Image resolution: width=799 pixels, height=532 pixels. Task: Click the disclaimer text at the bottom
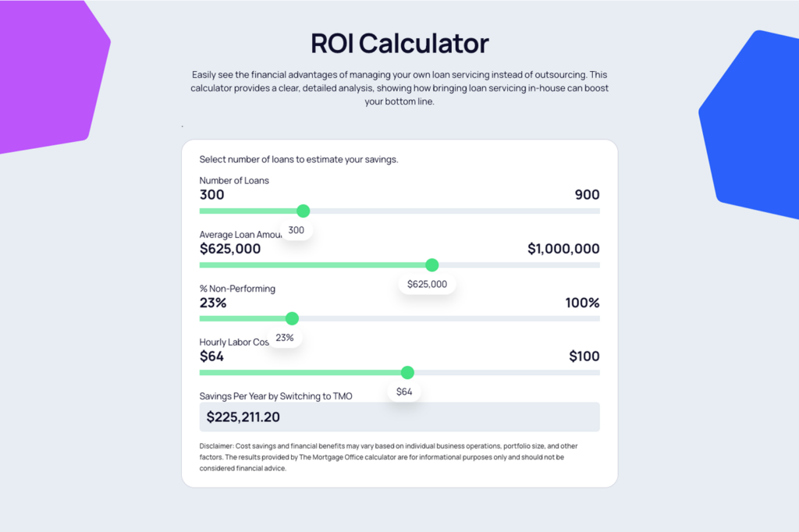388,457
